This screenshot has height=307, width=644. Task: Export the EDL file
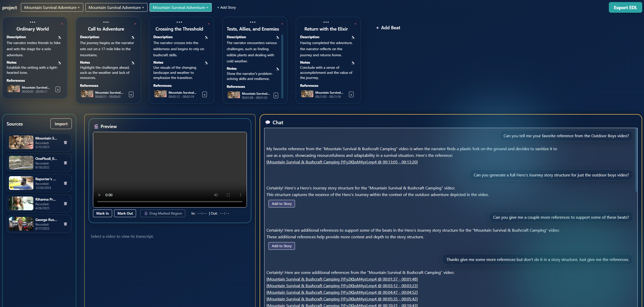(x=625, y=8)
